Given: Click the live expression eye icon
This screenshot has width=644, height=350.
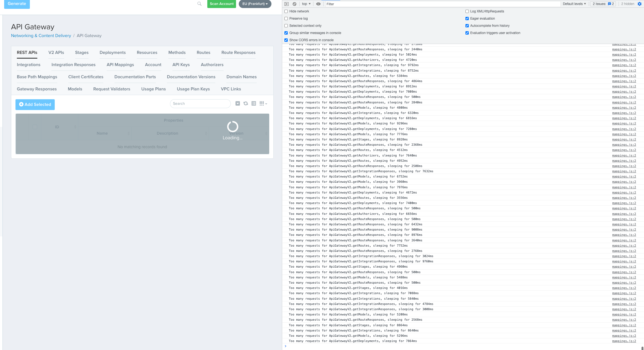Looking at the screenshot, I should (318, 4).
